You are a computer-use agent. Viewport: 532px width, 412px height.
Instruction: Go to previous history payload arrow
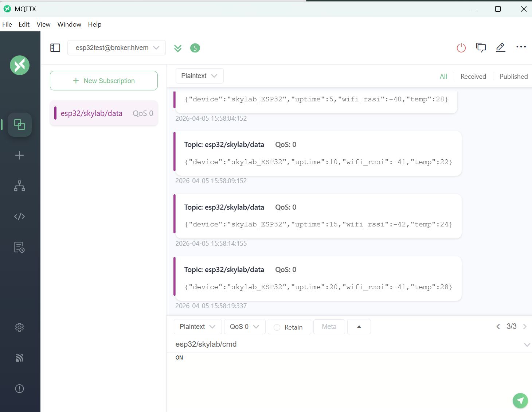point(498,327)
